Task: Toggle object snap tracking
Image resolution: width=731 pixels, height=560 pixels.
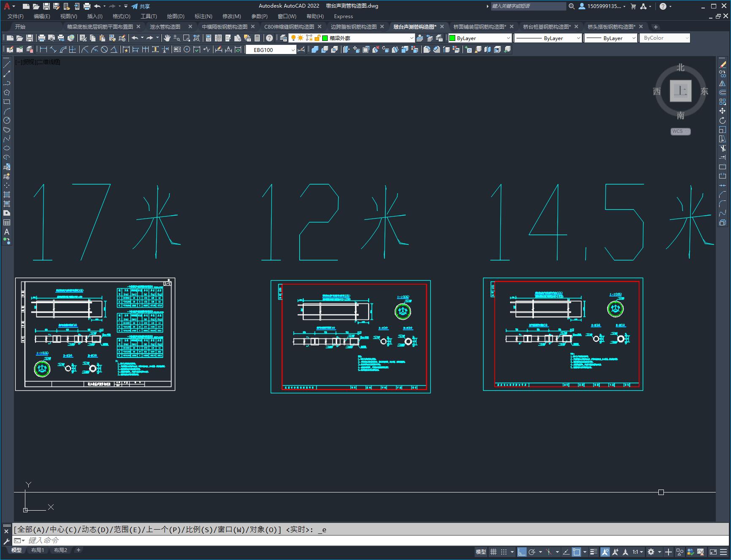Action: 566,552
